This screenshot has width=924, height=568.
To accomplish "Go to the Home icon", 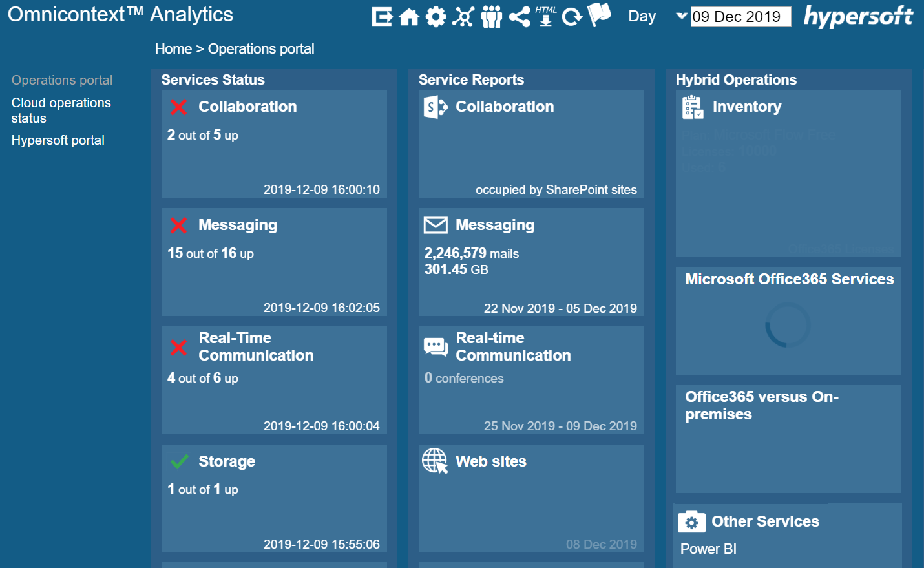I will pos(409,17).
